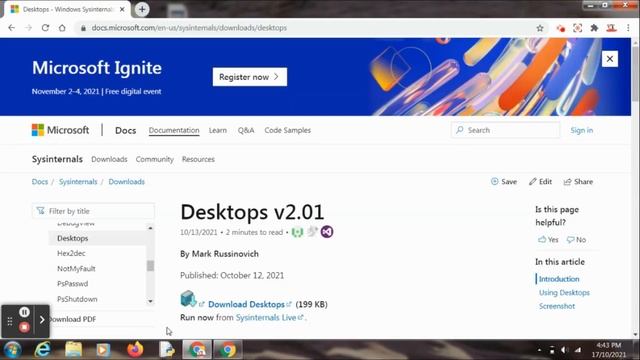The image size is (640, 360).
Task: Open a new browser tab
Action: [142, 9]
